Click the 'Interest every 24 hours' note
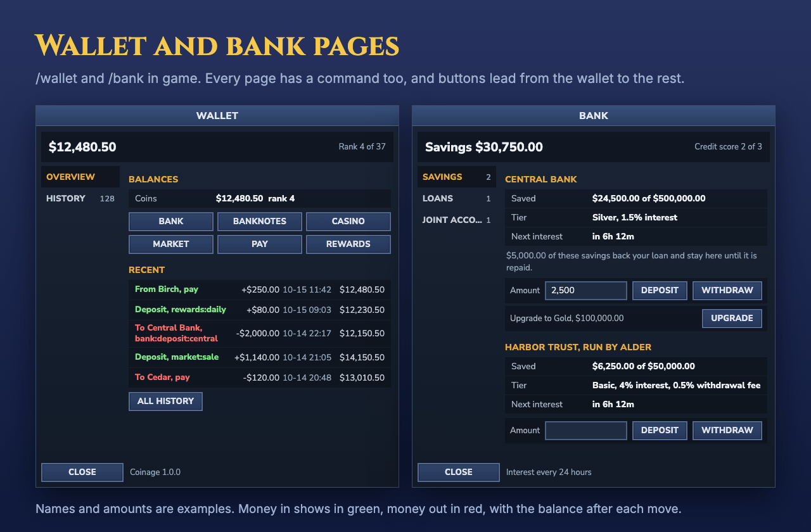 click(549, 472)
